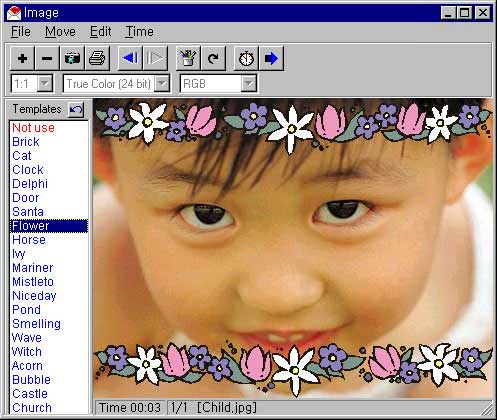The height and width of the screenshot is (420, 497).
Task: Click the undo icon beside Templates
Action: (x=76, y=109)
